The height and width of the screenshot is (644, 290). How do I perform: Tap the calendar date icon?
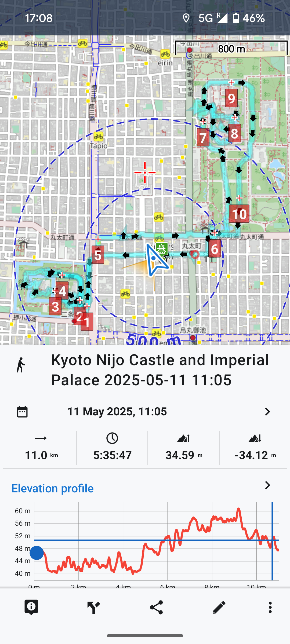pyautogui.click(x=22, y=412)
